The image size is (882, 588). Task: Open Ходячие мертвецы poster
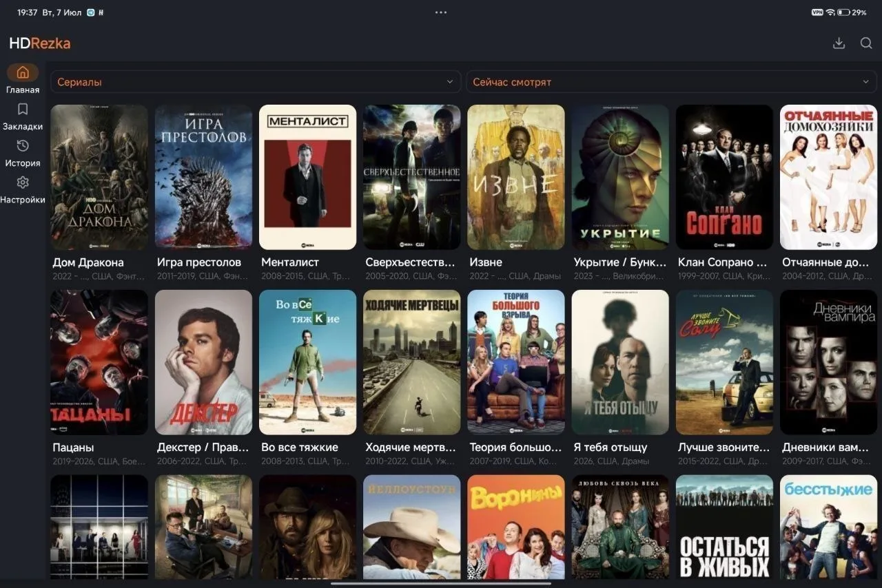[x=411, y=362]
